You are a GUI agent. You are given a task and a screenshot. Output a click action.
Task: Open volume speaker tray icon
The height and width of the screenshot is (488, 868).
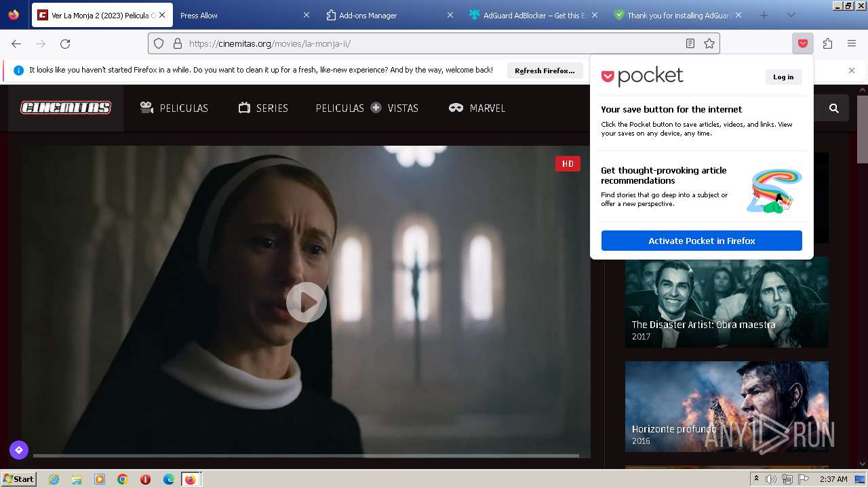point(771,479)
